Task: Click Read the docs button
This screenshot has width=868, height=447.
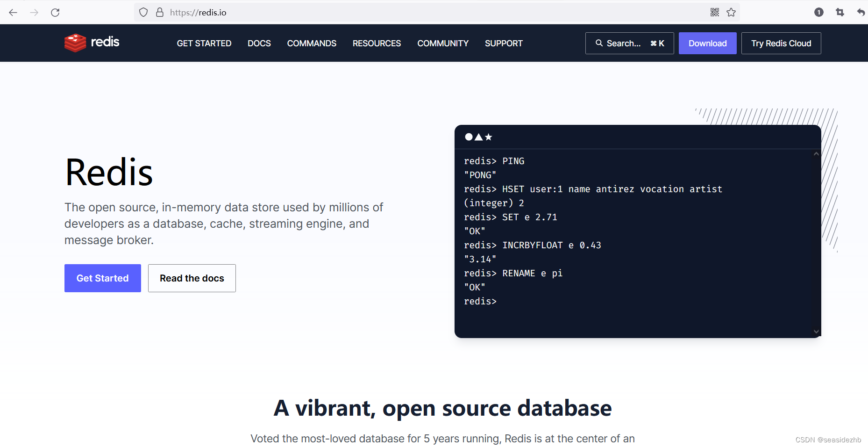Action: (192, 278)
